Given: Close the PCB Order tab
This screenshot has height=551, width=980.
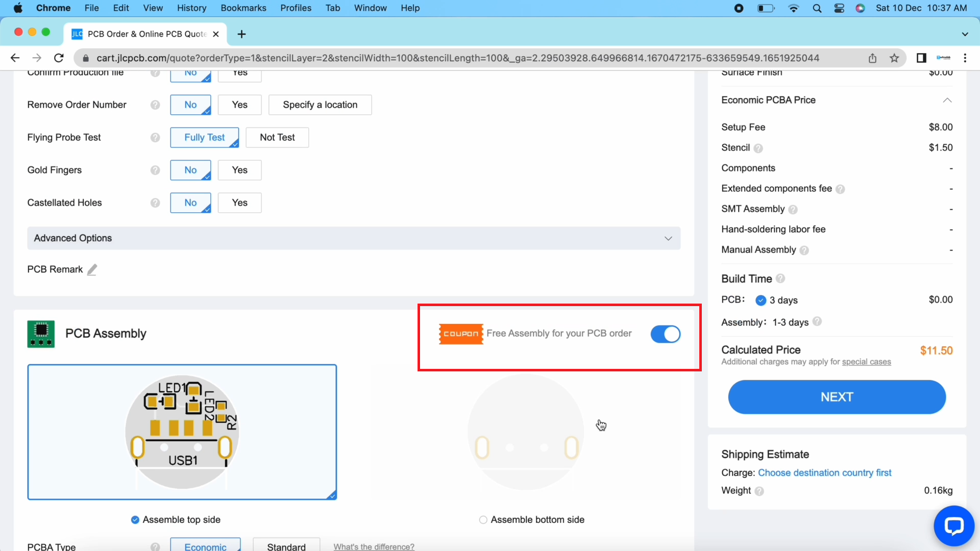Looking at the screenshot, I should click(216, 34).
